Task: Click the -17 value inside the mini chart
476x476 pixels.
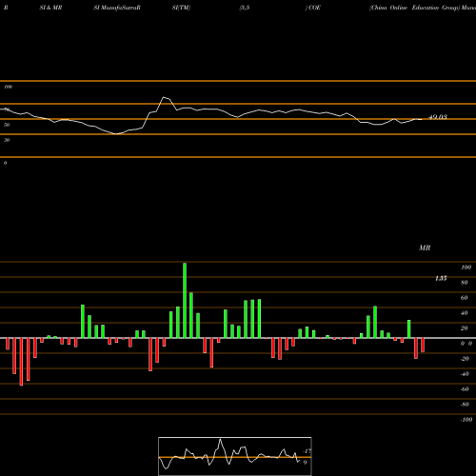Action: (307, 451)
